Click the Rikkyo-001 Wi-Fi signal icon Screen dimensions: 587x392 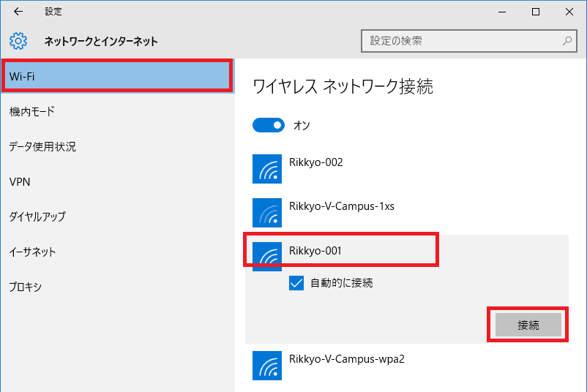pyautogui.click(x=267, y=257)
